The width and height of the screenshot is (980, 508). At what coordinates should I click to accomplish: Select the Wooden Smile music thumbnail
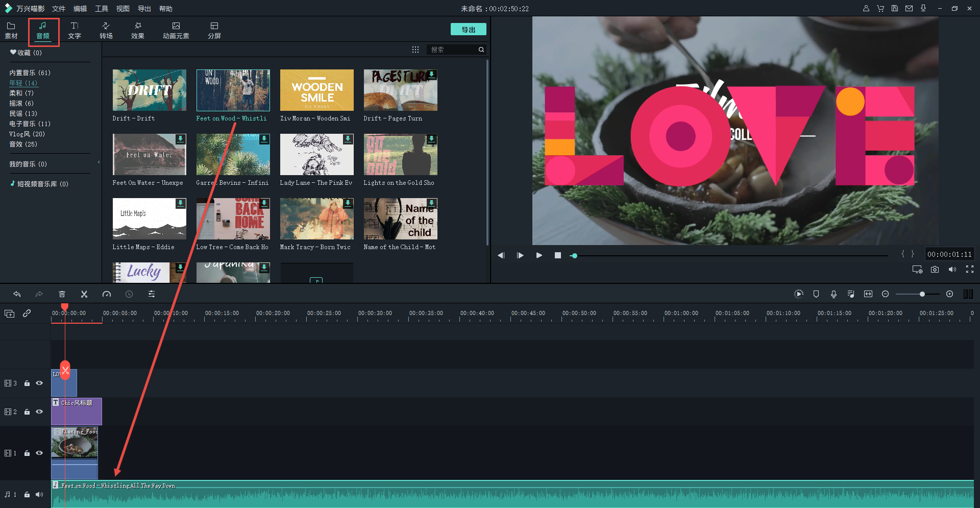point(316,90)
